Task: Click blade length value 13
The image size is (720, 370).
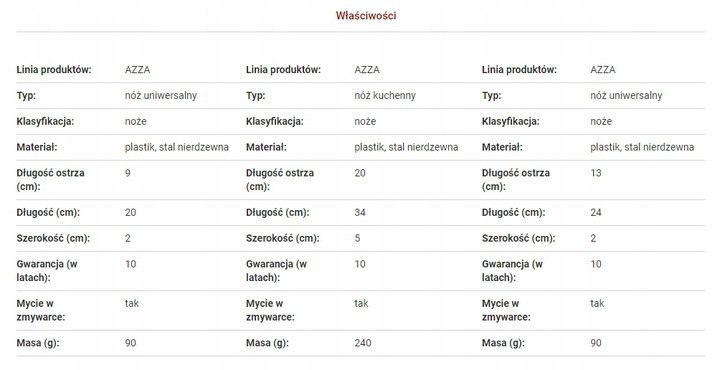Action: pyautogui.click(x=596, y=173)
